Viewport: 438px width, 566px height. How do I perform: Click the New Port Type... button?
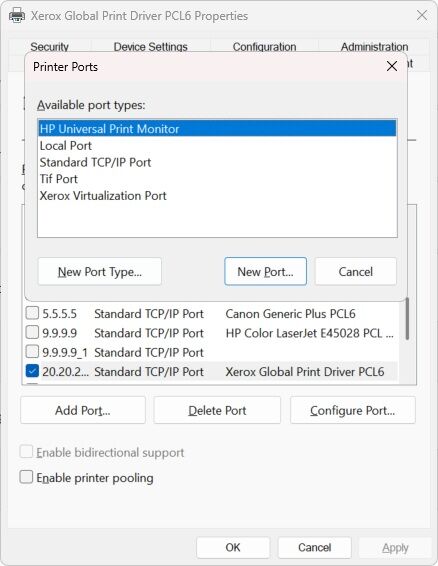(x=100, y=271)
